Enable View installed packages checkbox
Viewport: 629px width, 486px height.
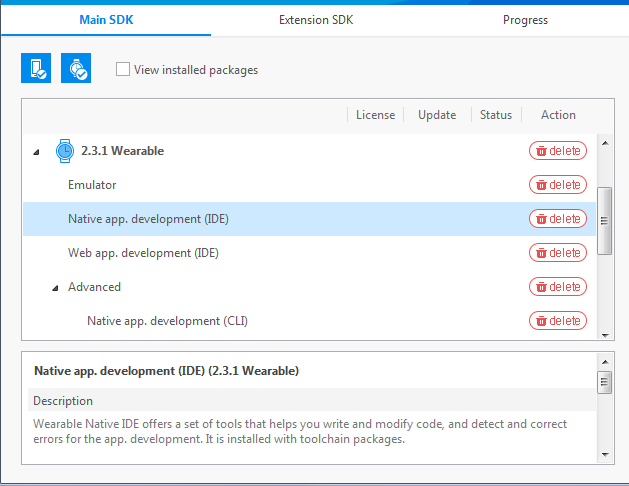point(123,70)
